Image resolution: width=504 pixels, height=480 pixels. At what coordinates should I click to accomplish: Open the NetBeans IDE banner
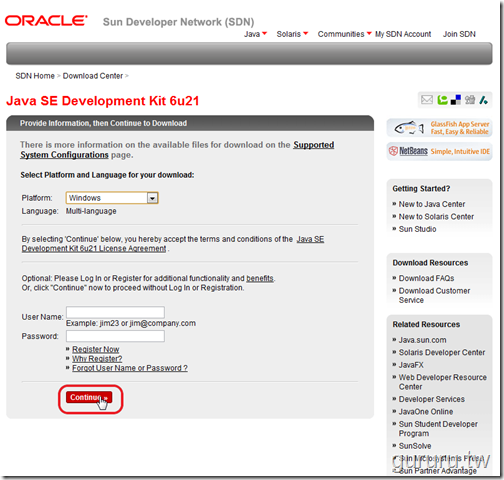pyautogui.click(x=439, y=151)
